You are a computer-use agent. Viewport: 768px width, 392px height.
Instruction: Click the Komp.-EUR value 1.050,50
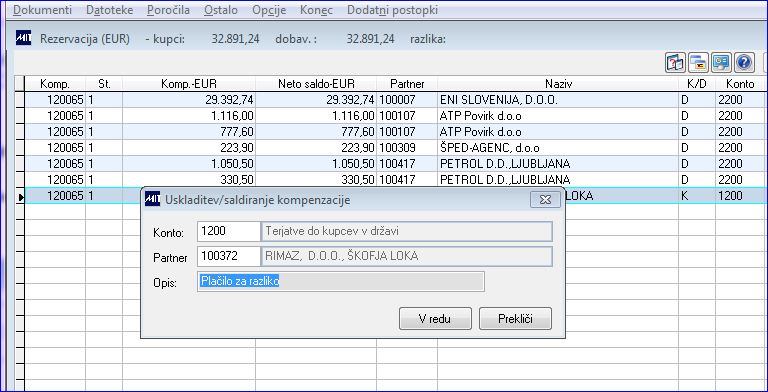point(189,164)
